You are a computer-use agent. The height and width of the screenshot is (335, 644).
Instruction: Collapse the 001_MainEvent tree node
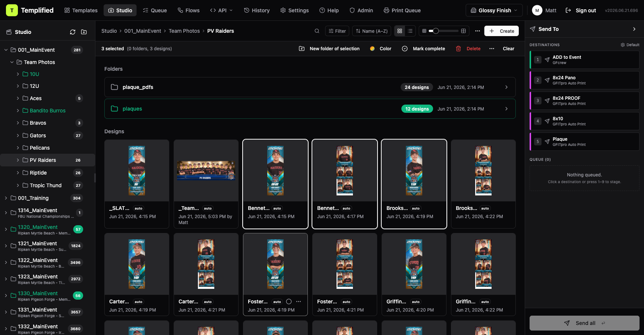(6, 50)
